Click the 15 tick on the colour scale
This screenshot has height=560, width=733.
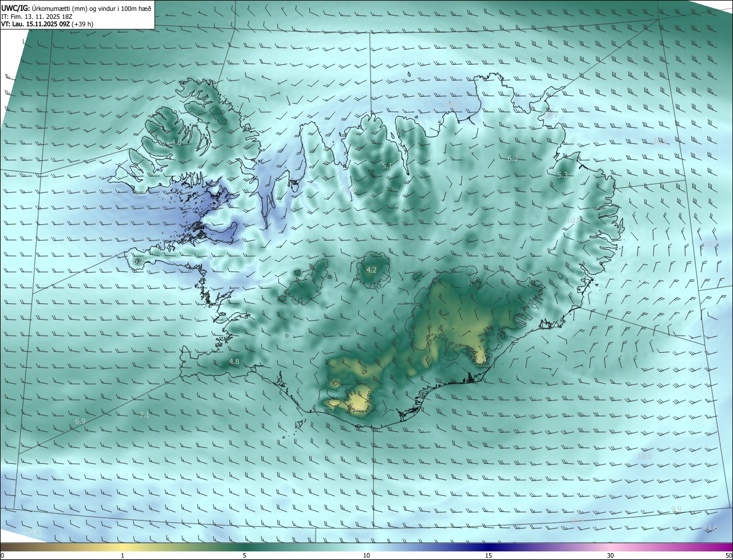point(488,555)
